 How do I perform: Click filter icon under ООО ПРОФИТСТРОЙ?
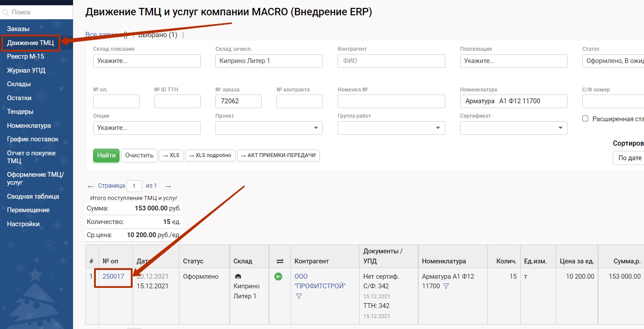coord(299,296)
